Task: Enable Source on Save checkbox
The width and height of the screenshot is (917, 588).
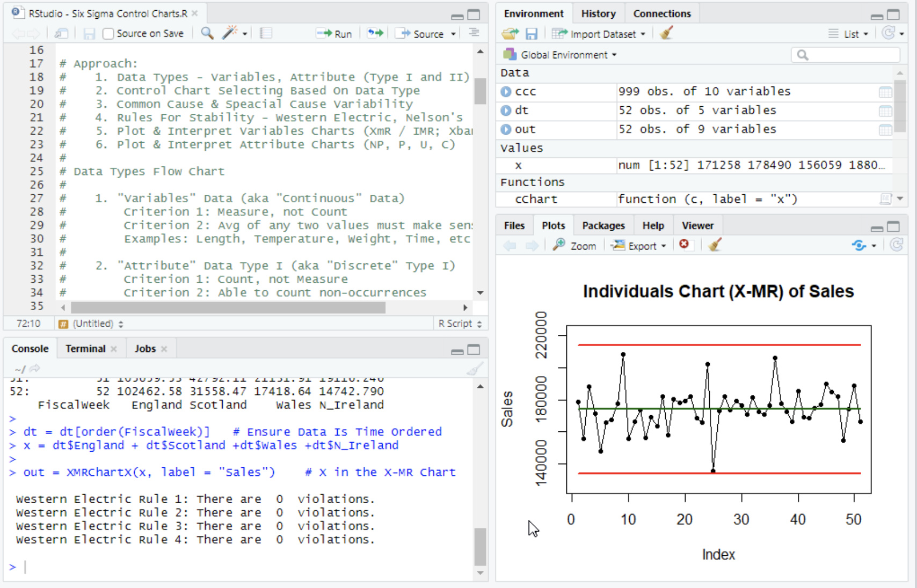Action: pos(108,34)
